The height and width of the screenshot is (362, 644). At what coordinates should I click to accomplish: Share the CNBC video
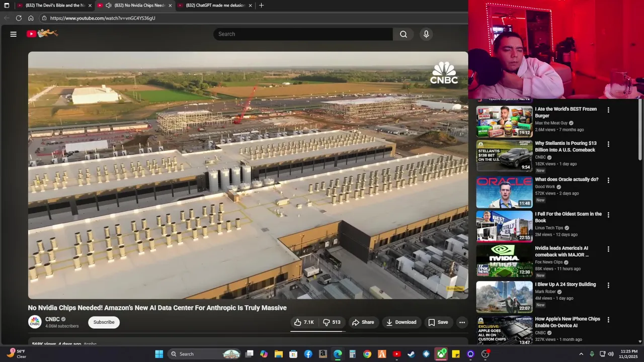(363, 322)
